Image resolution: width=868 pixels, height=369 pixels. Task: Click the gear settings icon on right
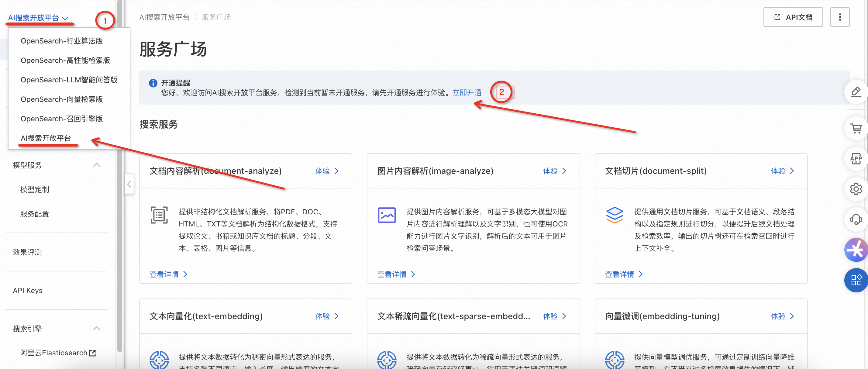tap(856, 189)
